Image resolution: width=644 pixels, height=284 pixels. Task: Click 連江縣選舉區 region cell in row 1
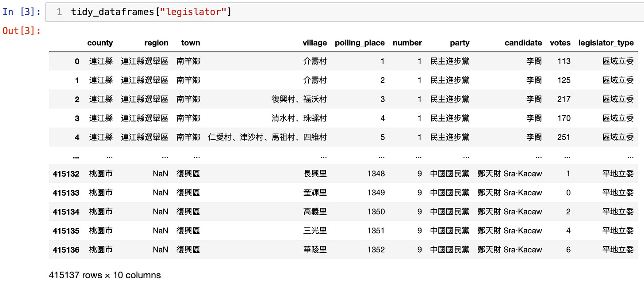(x=145, y=80)
